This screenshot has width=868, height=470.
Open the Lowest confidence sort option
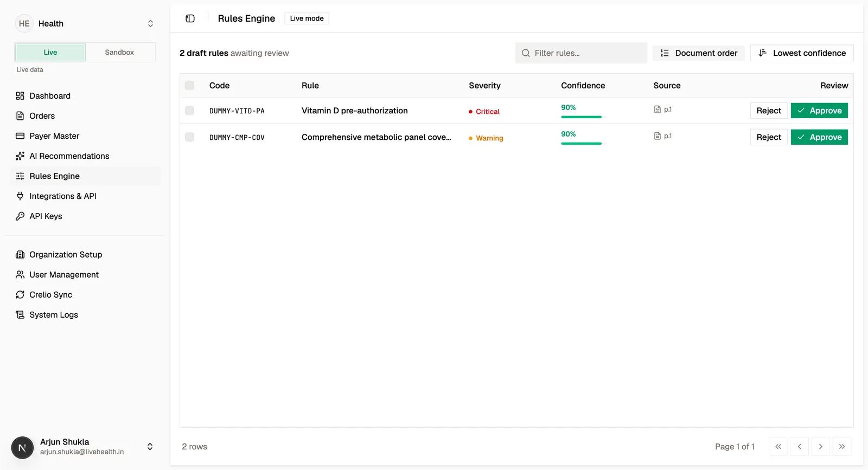[802, 53]
